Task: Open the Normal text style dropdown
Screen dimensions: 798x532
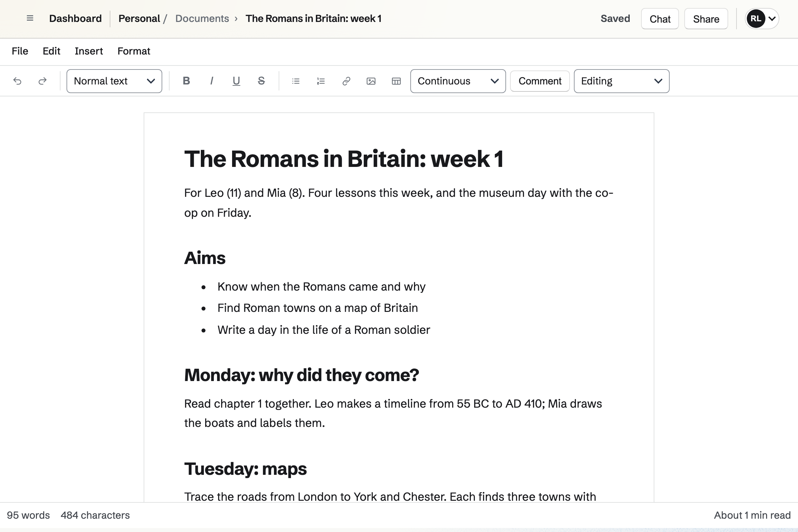Action: [x=114, y=81]
